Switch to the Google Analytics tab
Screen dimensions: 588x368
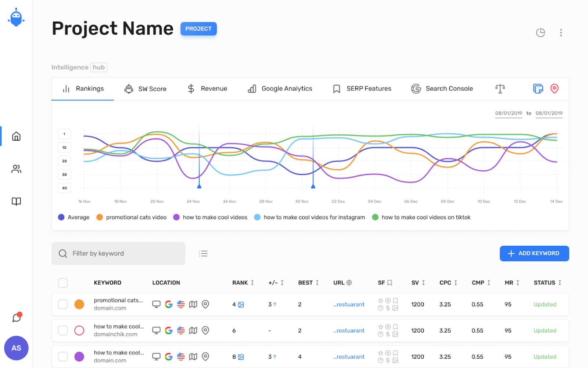click(x=280, y=89)
